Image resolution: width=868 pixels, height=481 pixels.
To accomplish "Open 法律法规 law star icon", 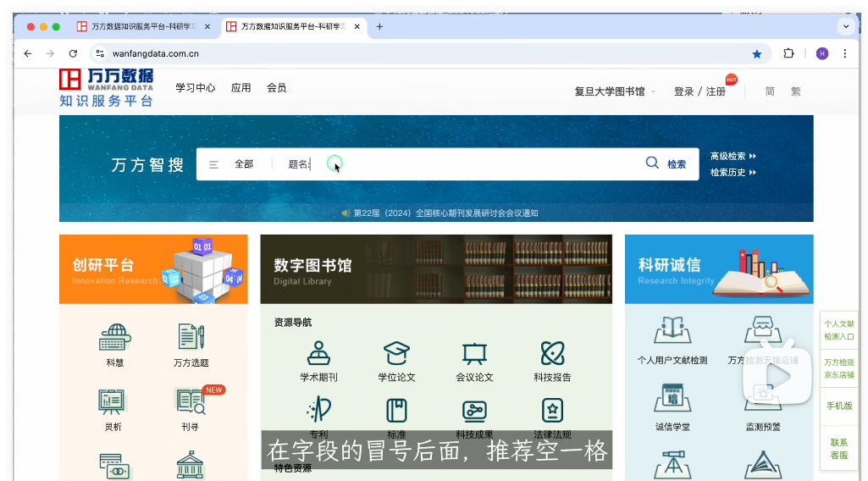I will coord(552,411).
